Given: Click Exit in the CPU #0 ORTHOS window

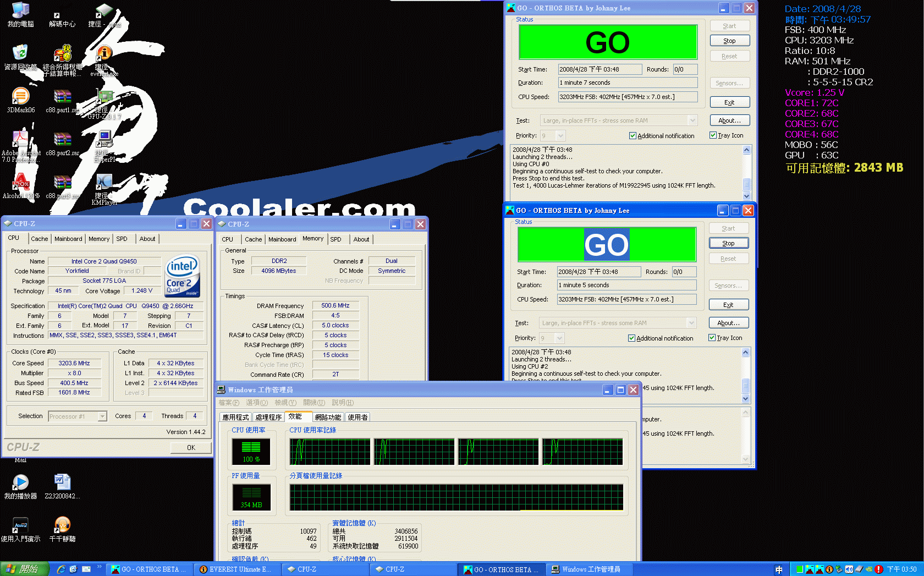Looking at the screenshot, I should [x=729, y=102].
